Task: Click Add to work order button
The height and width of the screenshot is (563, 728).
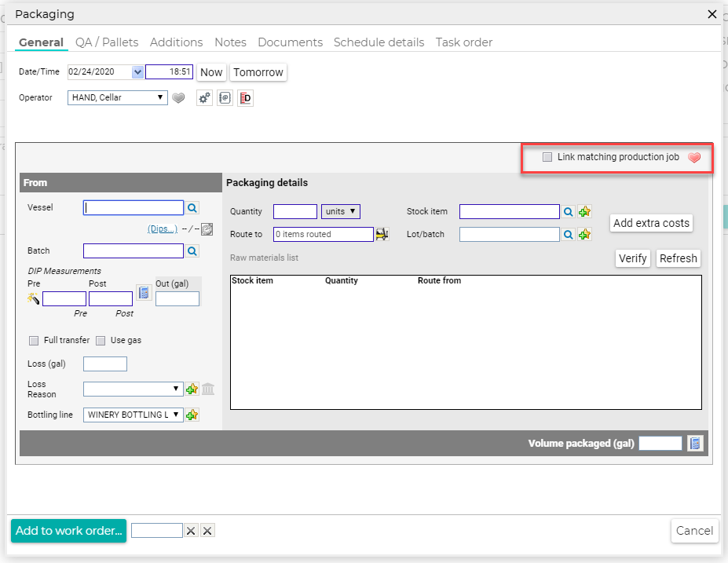Action: 68,531
